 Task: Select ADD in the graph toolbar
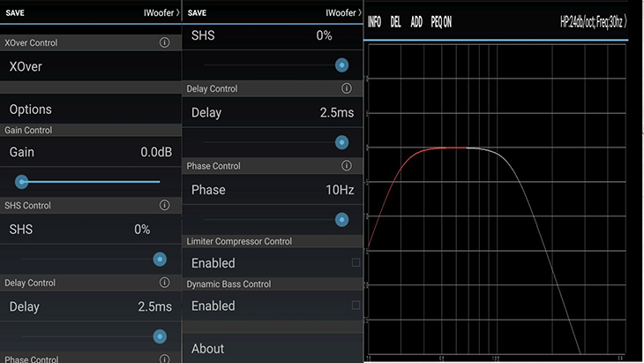click(416, 22)
